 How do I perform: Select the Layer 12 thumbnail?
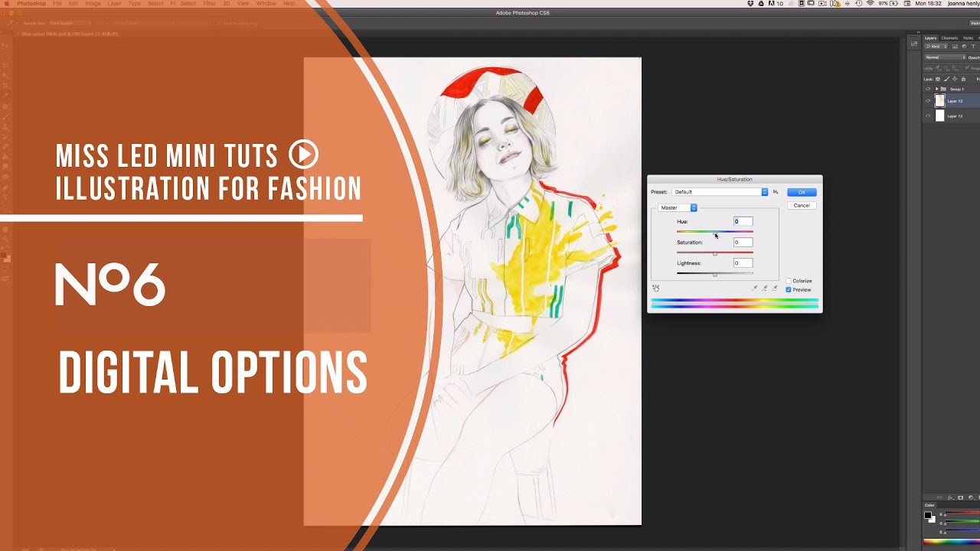pos(940,116)
